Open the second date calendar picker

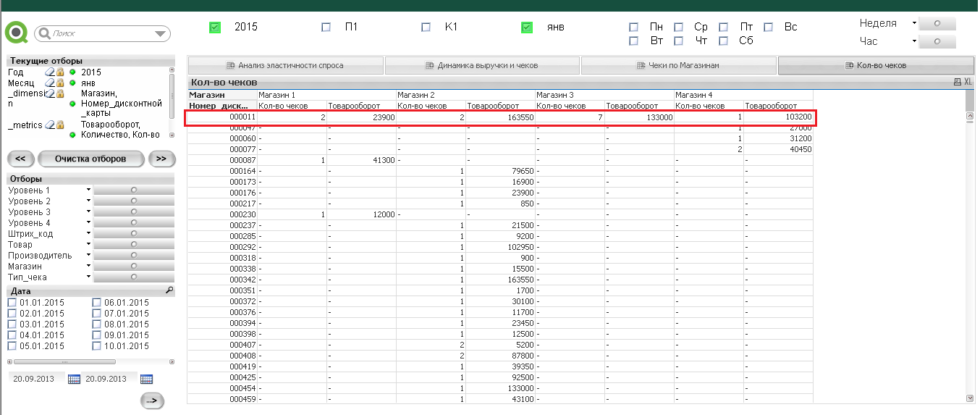146,379
